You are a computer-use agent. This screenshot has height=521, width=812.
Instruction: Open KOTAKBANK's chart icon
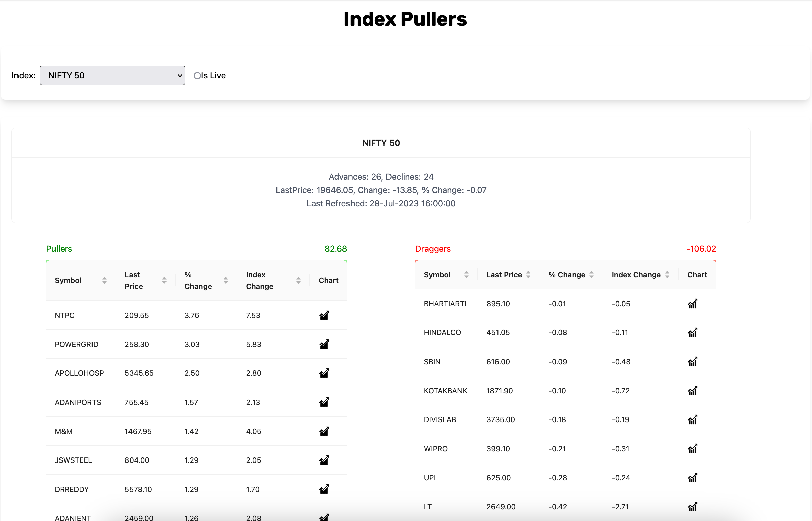click(x=693, y=390)
